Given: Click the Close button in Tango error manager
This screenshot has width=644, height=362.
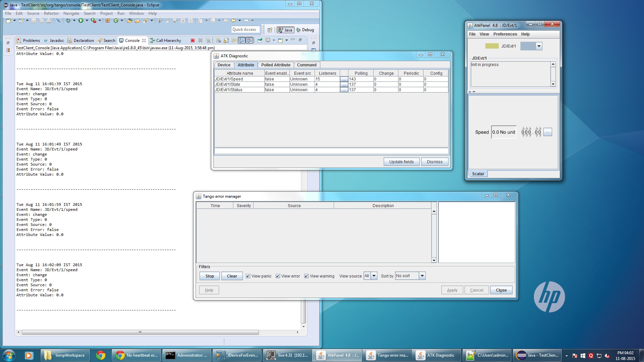Looking at the screenshot, I should click(x=501, y=290).
